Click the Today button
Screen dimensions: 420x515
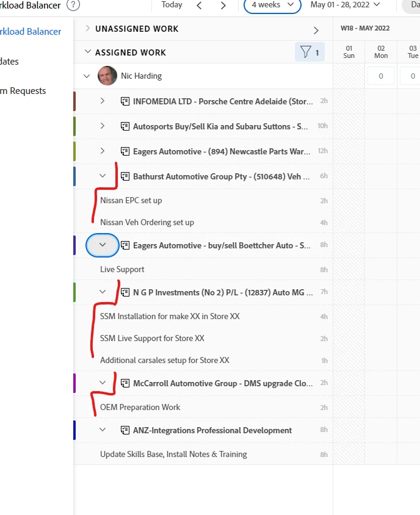point(172,5)
